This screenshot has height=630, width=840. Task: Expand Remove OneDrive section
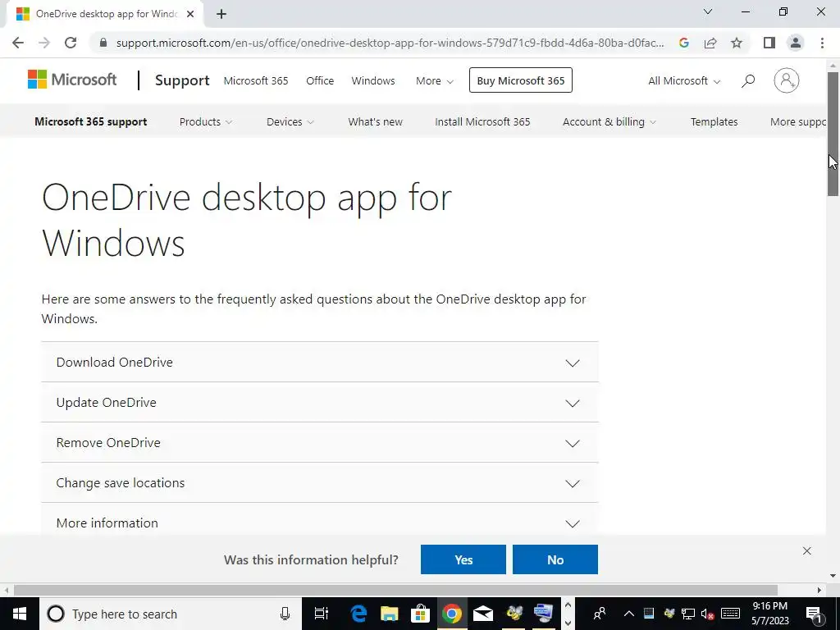pyautogui.click(x=320, y=442)
